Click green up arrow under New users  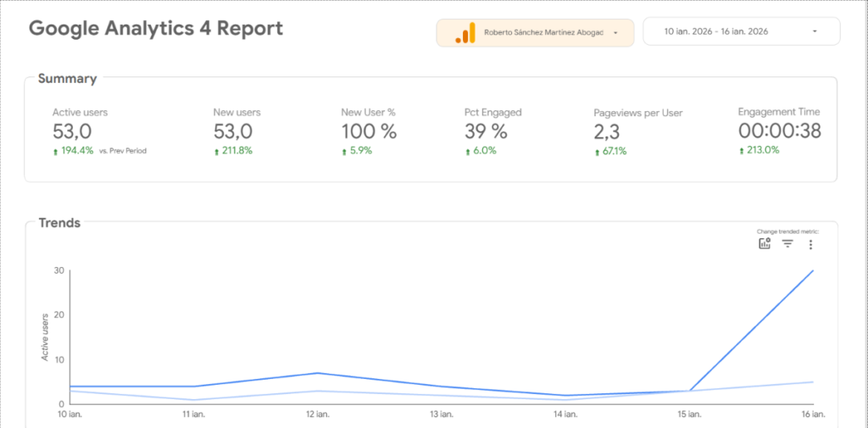(x=216, y=151)
